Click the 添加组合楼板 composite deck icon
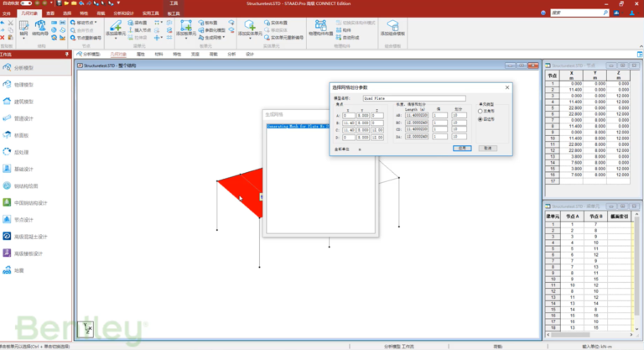Screen dimensions: 644x350 point(392,26)
